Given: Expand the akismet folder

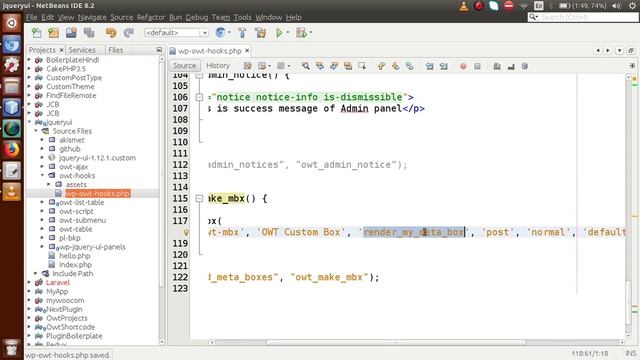Looking at the screenshot, I should (42, 140).
